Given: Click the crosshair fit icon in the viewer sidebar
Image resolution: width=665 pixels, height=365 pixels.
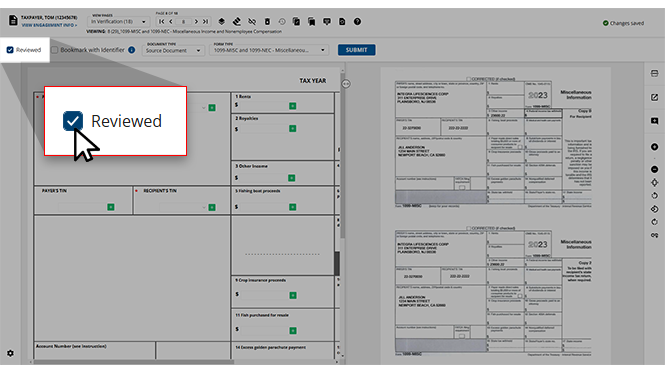Looking at the screenshot, I should coord(654,182).
